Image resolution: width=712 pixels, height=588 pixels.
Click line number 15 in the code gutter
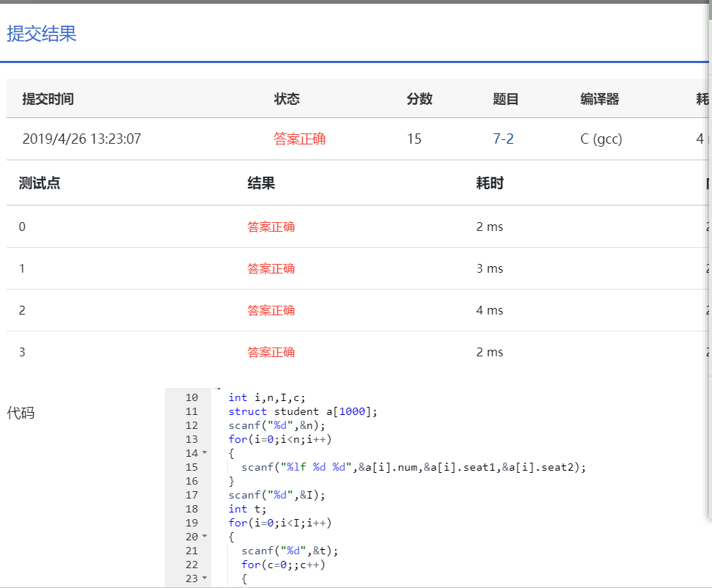click(191, 467)
